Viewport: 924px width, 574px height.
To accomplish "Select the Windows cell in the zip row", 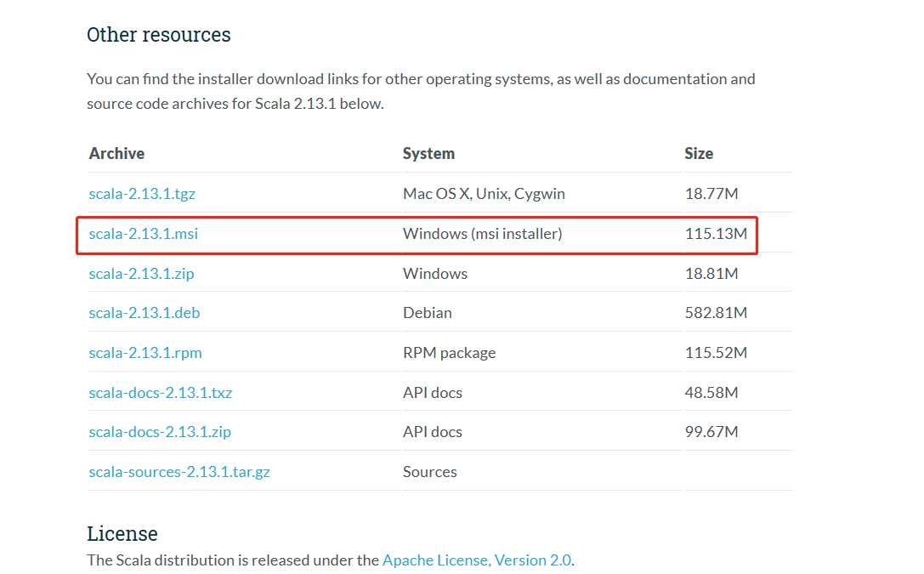I will [x=435, y=274].
